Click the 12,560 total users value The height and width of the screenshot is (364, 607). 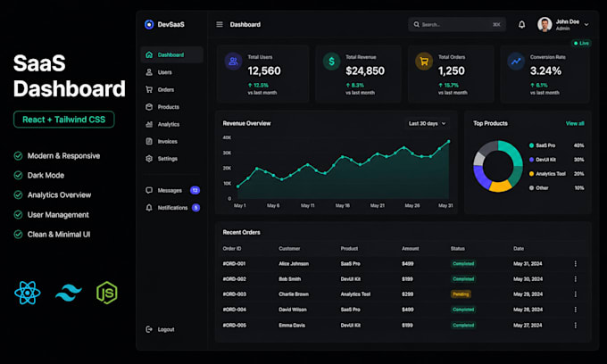(264, 70)
